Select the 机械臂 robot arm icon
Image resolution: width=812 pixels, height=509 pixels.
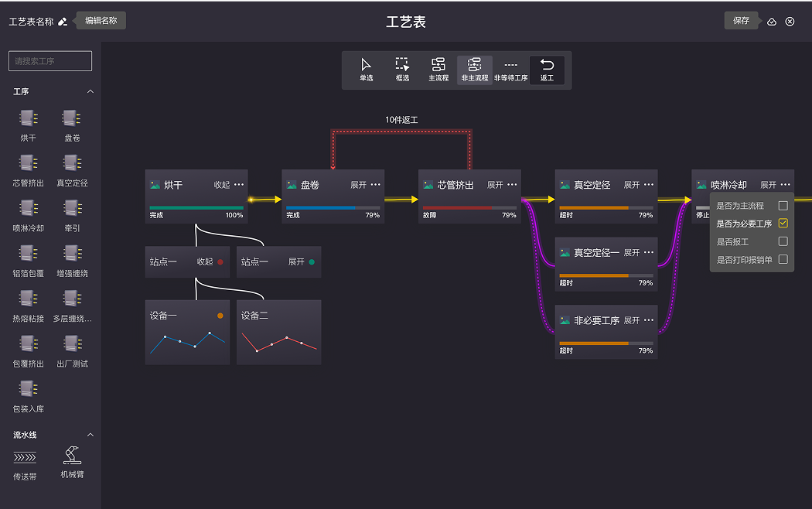point(72,456)
